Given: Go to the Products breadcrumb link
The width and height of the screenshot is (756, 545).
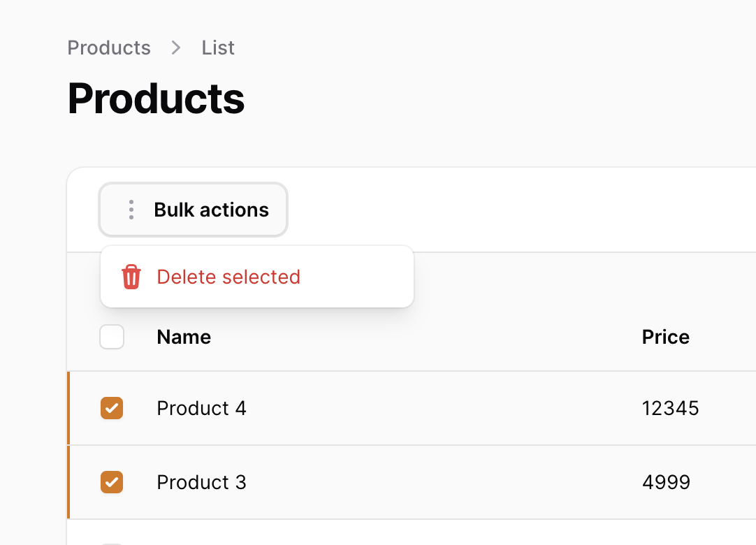Looking at the screenshot, I should coord(109,48).
